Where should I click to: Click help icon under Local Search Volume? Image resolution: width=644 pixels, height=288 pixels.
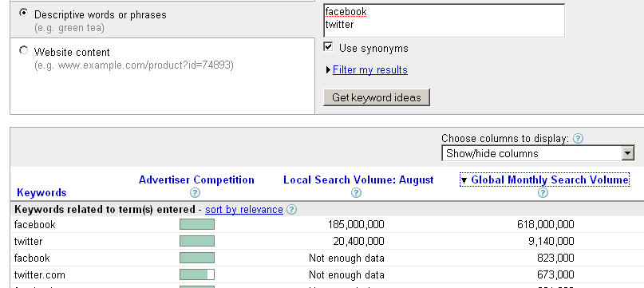[x=357, y=193]
